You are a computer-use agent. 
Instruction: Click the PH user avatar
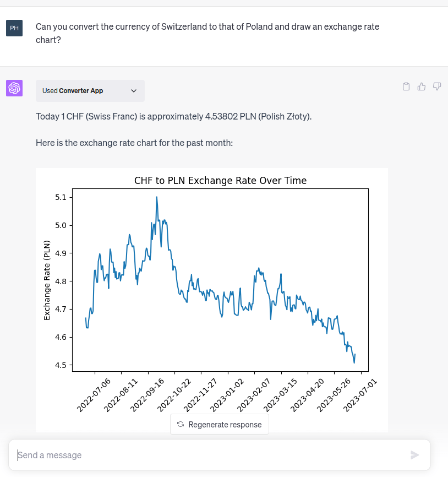click(14, 28)
